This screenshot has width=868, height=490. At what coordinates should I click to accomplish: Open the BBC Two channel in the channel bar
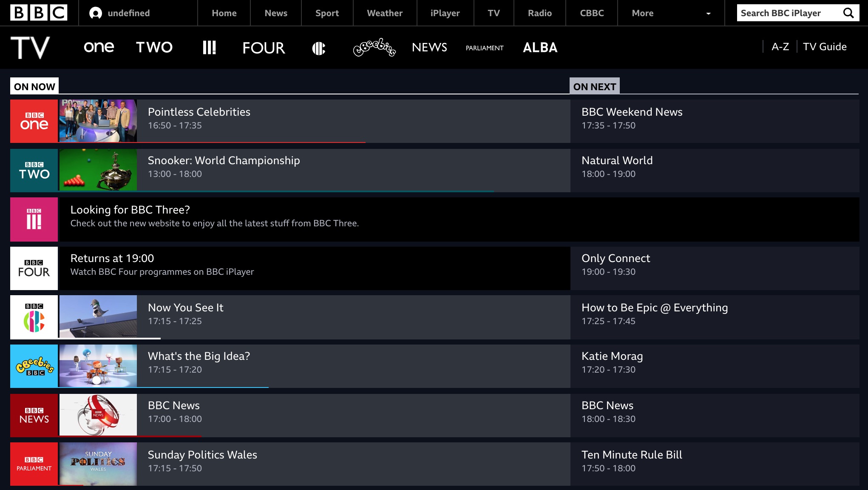(x=154, y=47)
